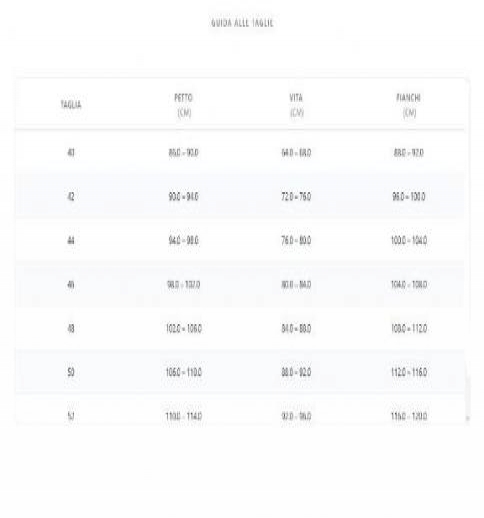This screenshot has width=484, height=518.
Task: Click the Vita value for size 48
Action: [296, 328]
